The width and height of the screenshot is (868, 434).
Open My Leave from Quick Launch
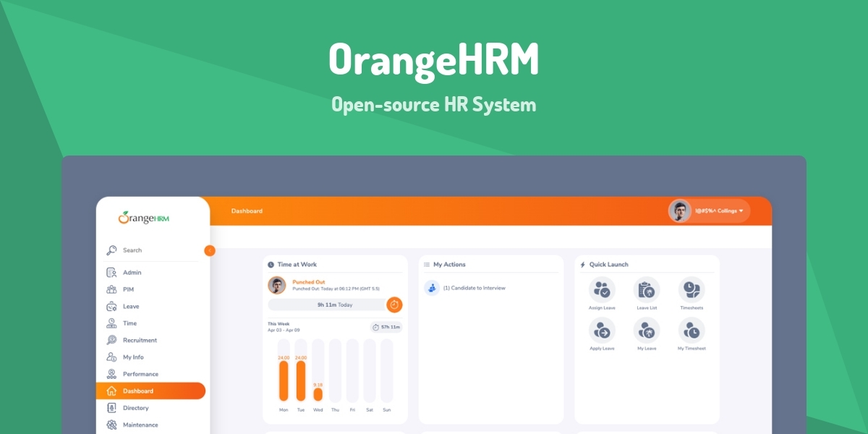tap(647, 330)
